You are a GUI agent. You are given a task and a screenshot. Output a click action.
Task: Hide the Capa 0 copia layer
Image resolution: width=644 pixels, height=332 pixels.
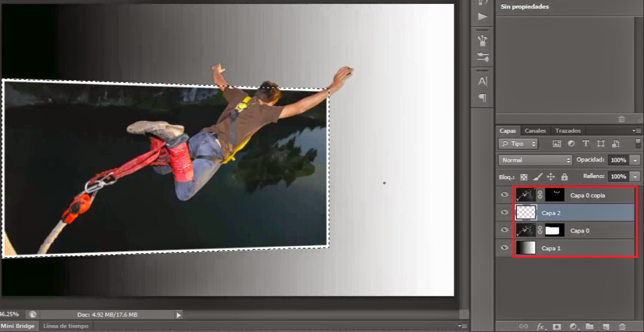pos(504,195)
